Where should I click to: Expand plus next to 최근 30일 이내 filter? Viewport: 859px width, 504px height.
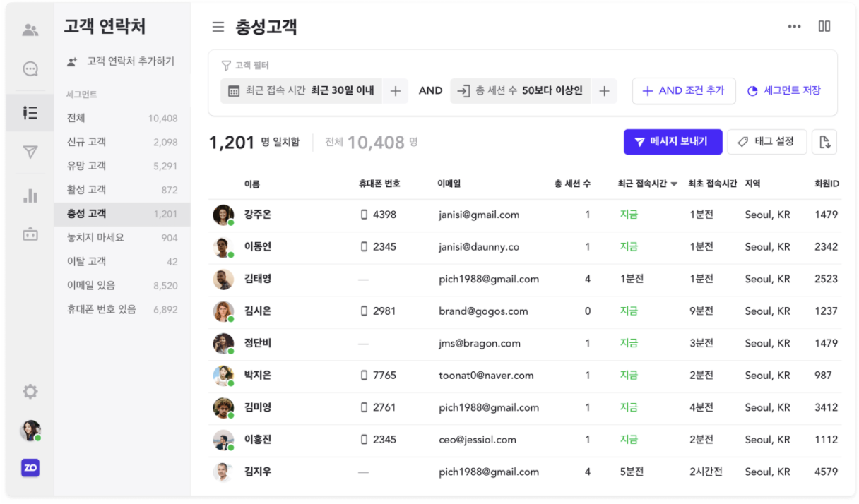[396, 91]
